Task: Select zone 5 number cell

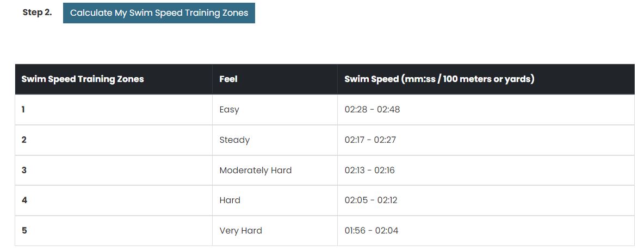Action: (x=24, y=231)
